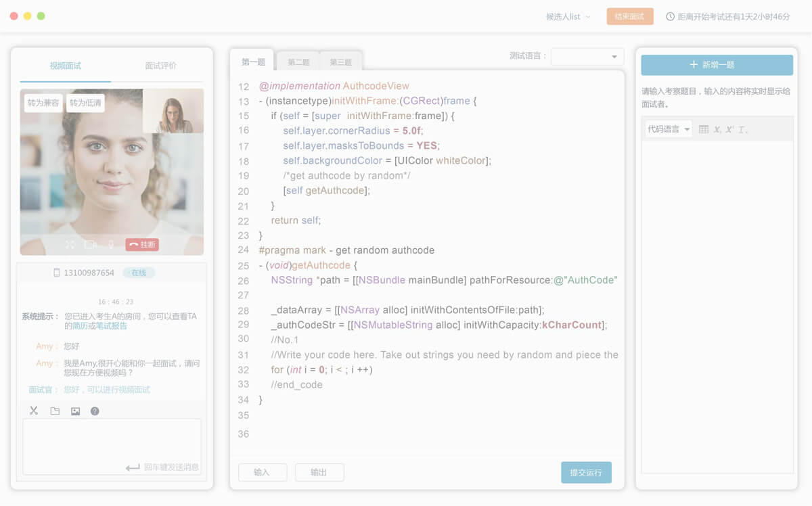Open the 测试语言 dropdown

pos(587,56)
